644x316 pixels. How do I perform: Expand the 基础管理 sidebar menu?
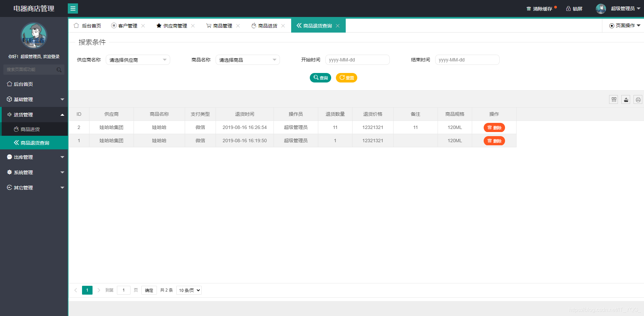point(23,99)
